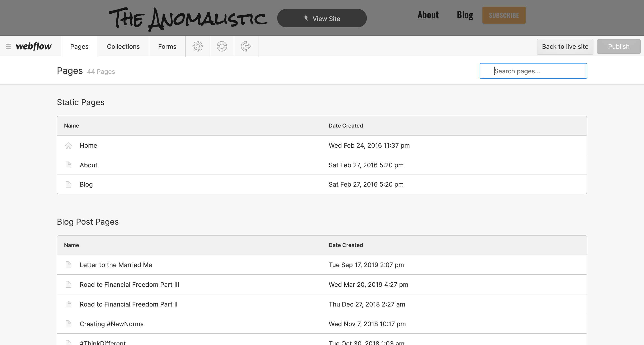Click the Road to Financial Freedom Part III icon
Screen dimensions: 644x345
pyautogui.click(x=69, y=284)
